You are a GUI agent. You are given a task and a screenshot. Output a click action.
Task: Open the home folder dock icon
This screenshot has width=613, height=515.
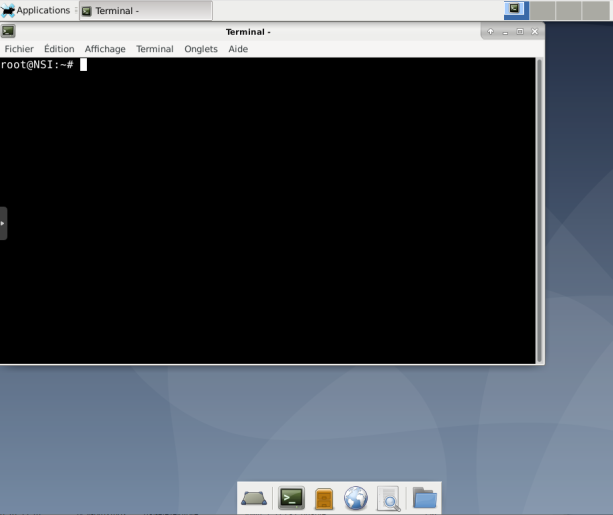point(425,498)
